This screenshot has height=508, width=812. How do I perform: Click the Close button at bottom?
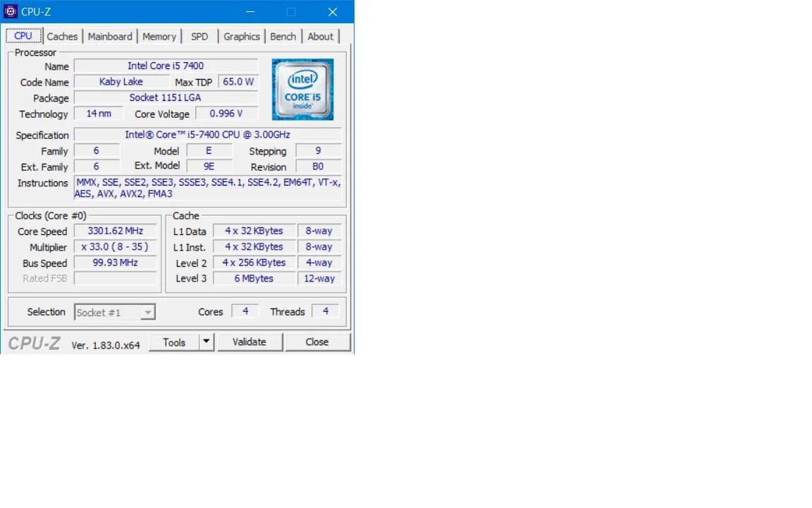(x=317, y=341)
